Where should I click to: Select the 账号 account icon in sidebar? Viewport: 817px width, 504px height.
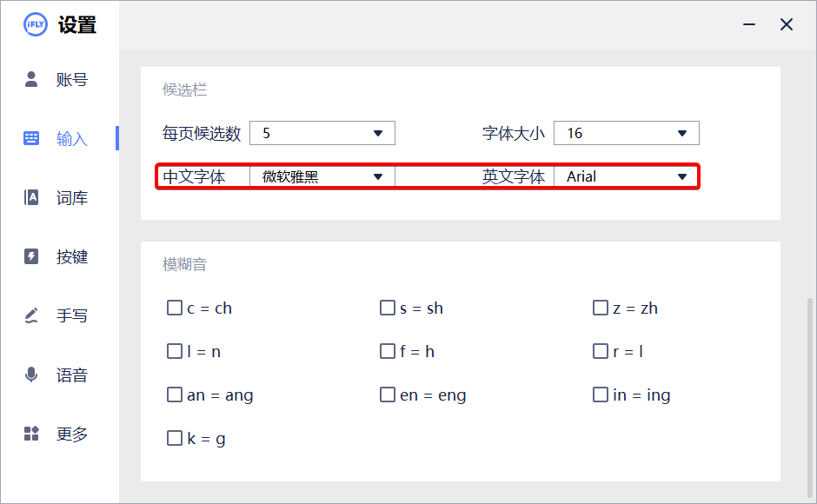tap(32, 79)
